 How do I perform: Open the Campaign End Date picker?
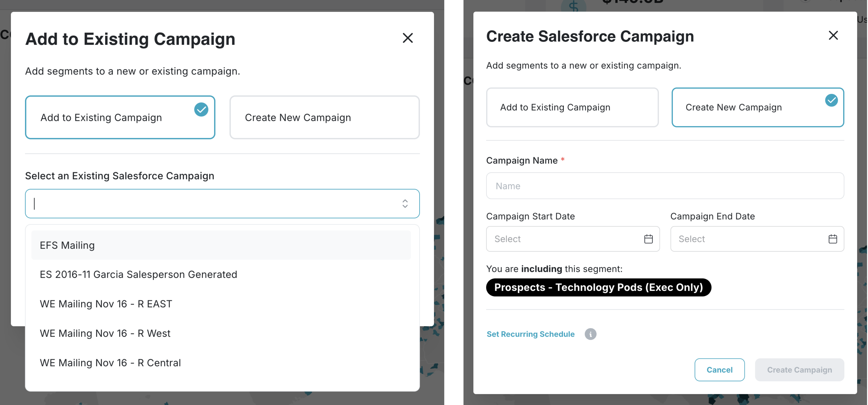(x=757, y=239)
